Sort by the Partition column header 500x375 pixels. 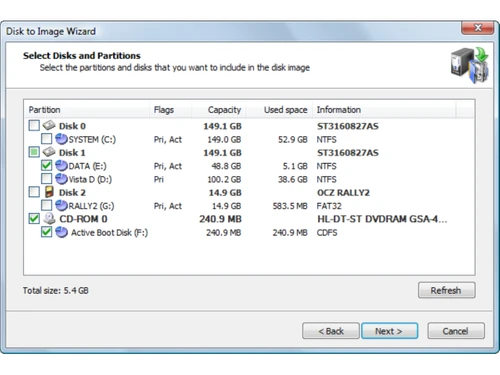[87, 110]
